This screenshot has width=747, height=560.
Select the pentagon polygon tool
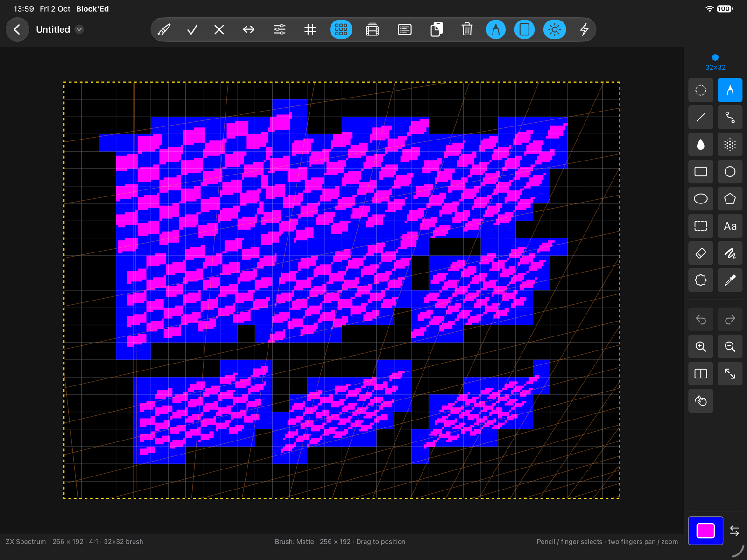[730, 199]
